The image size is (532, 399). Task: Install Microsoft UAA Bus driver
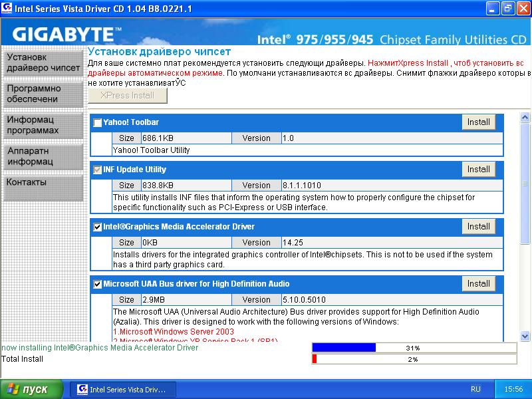[x=478, y=284]
